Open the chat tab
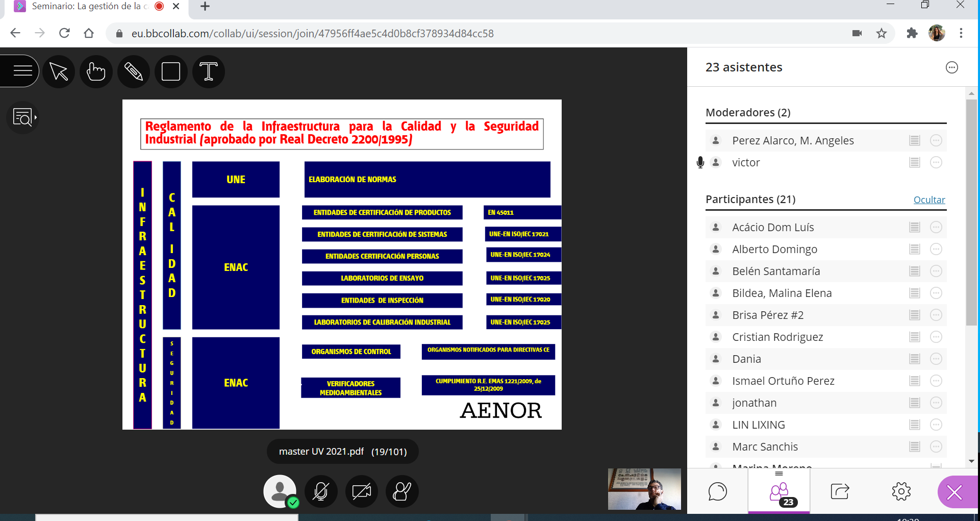This screenshot has height=521, width=980. (717, 492)
